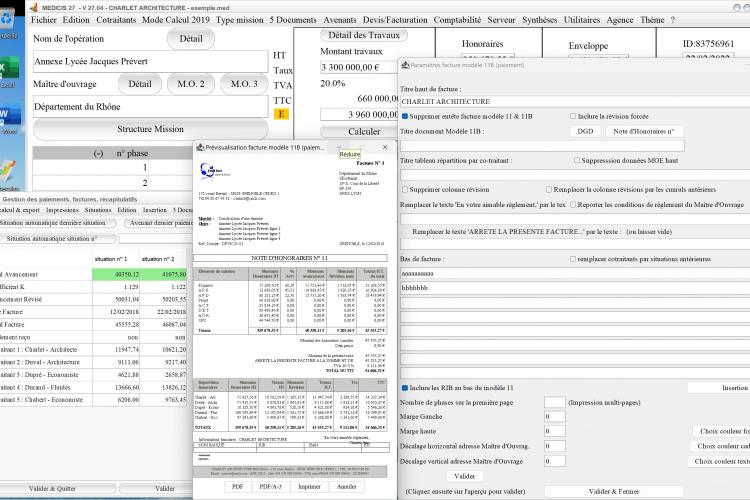Open the Synthèses menu
The width and height of the screenshot is (750, 500).
pos(540,20)
